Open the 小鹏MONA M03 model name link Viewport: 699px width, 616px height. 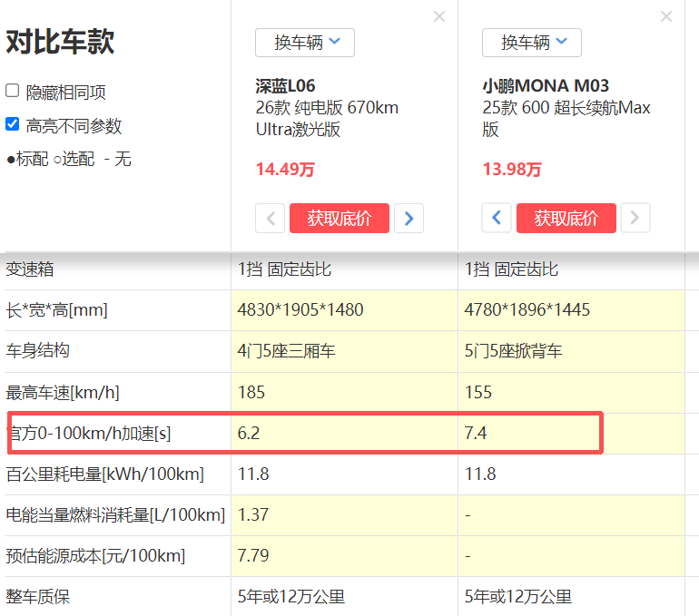click(x=545, y=86)
